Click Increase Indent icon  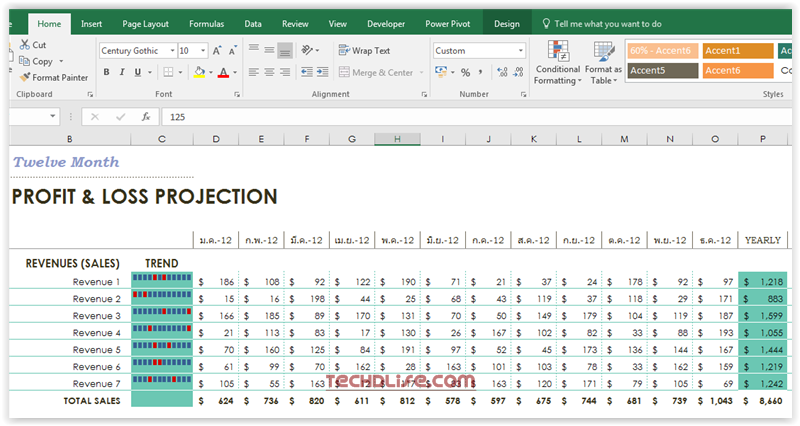[x=322, y=72]
